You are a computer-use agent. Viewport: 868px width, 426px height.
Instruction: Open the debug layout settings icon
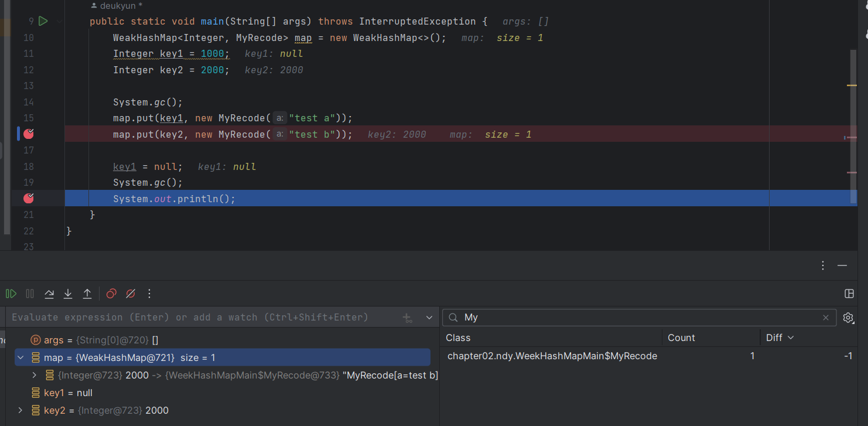coord(849,294)
